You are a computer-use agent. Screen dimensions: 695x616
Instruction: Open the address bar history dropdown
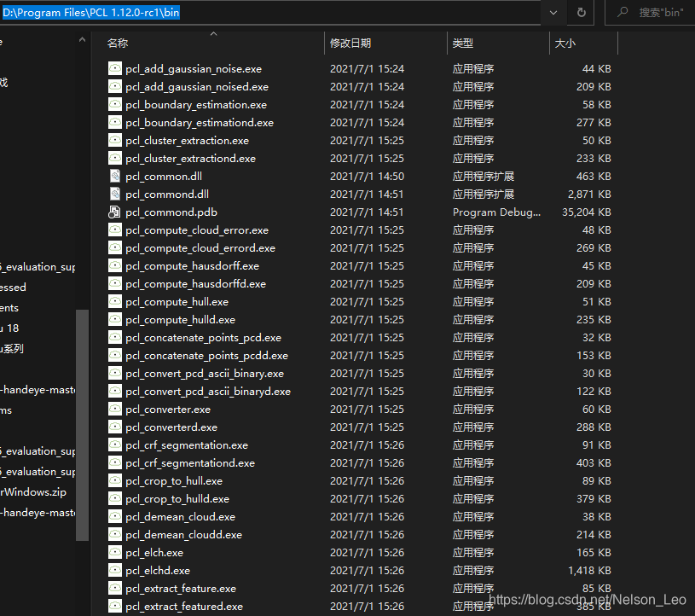click(x=553, y=13)
